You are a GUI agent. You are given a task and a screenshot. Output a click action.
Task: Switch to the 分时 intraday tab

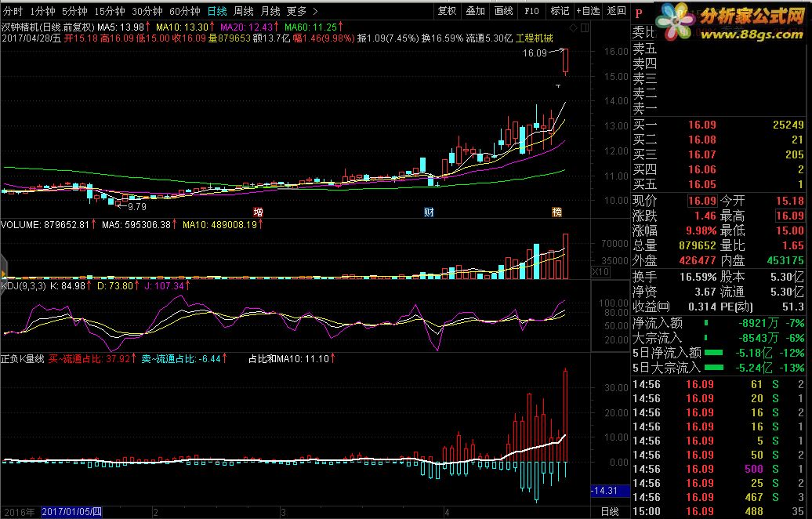[x=13, y=11]
